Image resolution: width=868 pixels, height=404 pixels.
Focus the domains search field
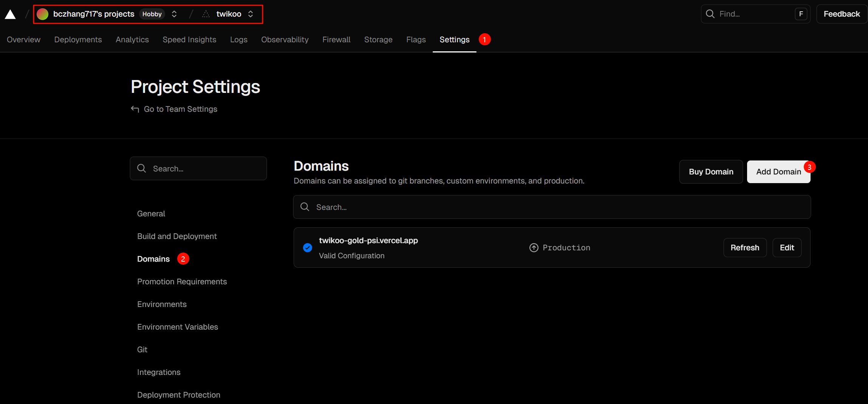click(x=552, y=207)
